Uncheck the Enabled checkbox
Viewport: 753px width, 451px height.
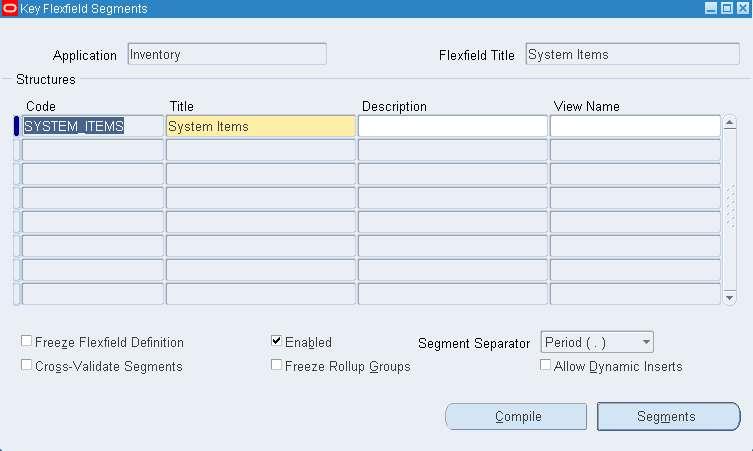pos(276,341)
